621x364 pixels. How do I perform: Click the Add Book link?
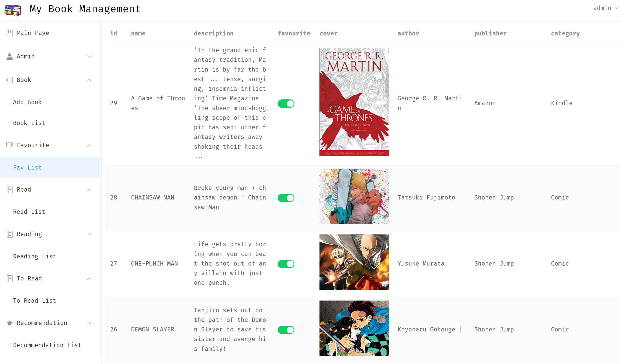pyautogui.click(x=27, y=102)
